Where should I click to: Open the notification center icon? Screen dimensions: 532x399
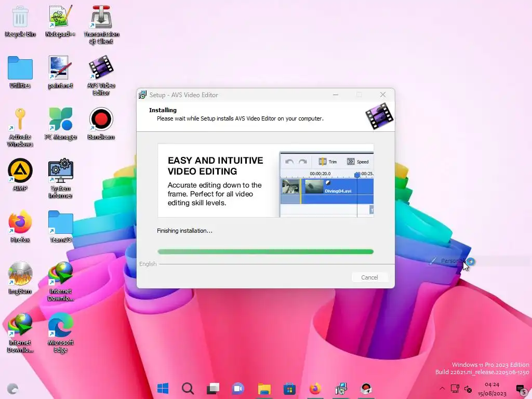tap(521, 389)
